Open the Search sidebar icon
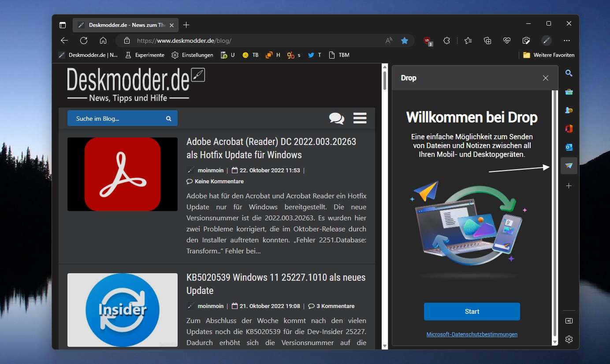610x364 pixels. pos(569,73)
